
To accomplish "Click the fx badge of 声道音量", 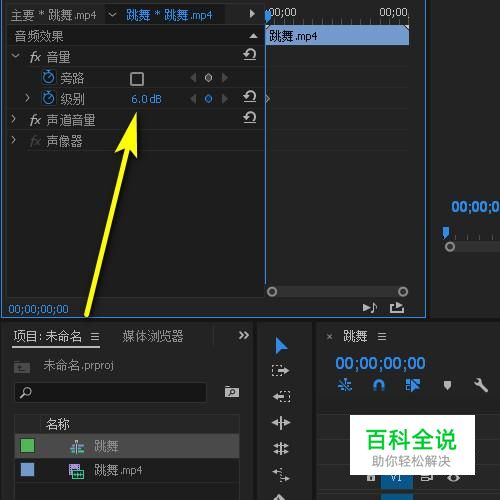I will [35, 120].
